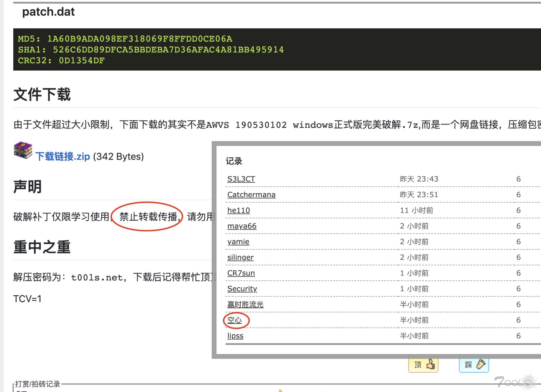The width and height of the screenshot is (541, 392).
Task: Open user S3L3CT profile link
Action: [241, 179]
